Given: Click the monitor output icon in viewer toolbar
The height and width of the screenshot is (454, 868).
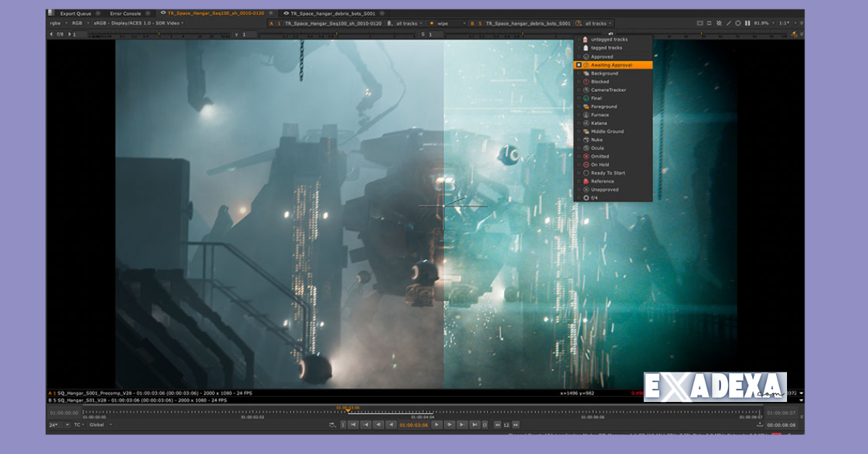Looking at the screenshot, I should [x=700, y=22].
